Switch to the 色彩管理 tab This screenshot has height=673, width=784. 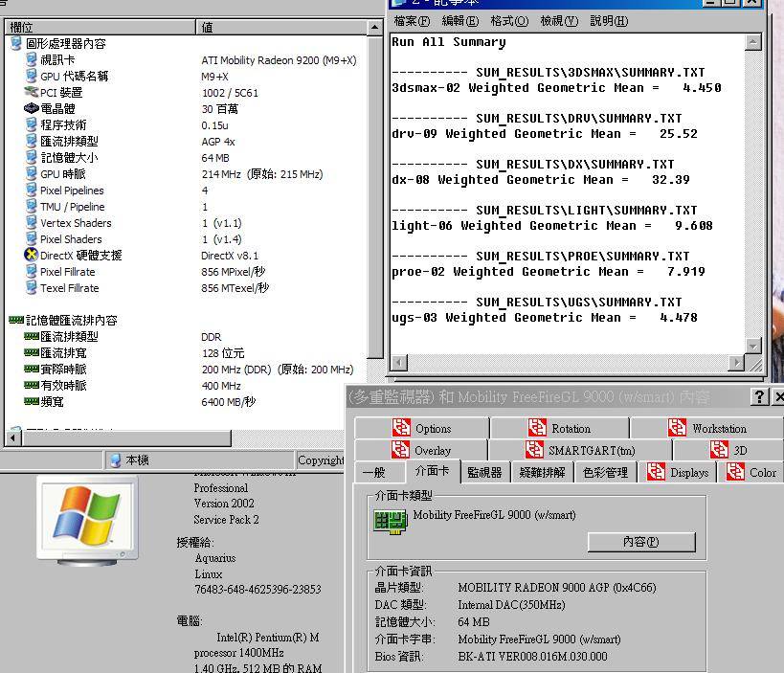(606, 473)
